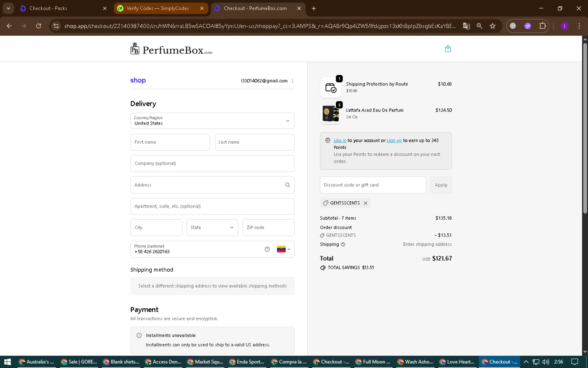Open the Windows Start menu
588x368 pixels.
pos(7,362)
